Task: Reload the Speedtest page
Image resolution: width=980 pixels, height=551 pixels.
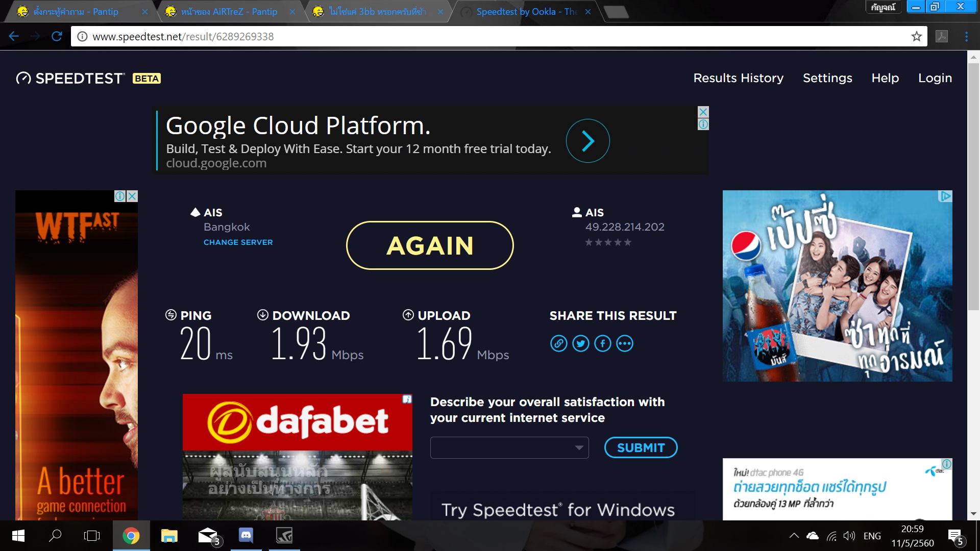Action: click(57, 36)
